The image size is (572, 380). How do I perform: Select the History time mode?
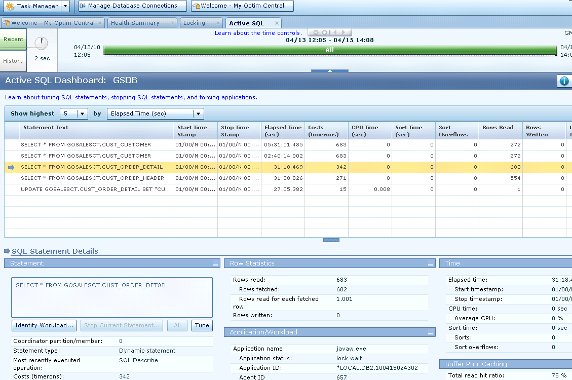pos(13,61)
